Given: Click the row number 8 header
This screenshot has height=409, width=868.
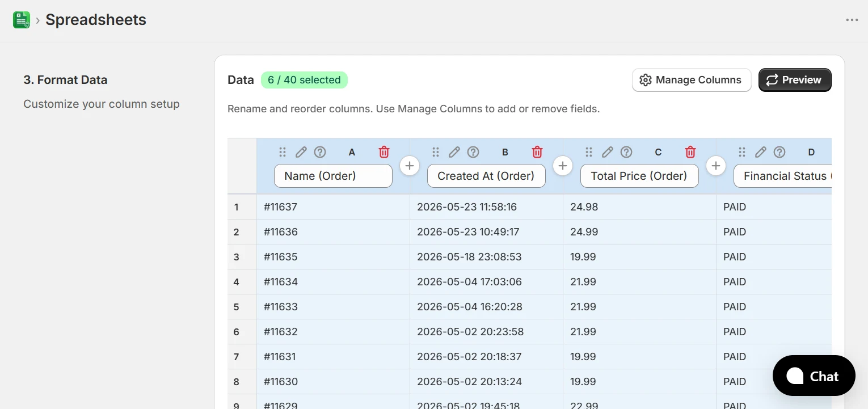Looking at the screenshot, I should pyautogui.click(x=242, y=382).
